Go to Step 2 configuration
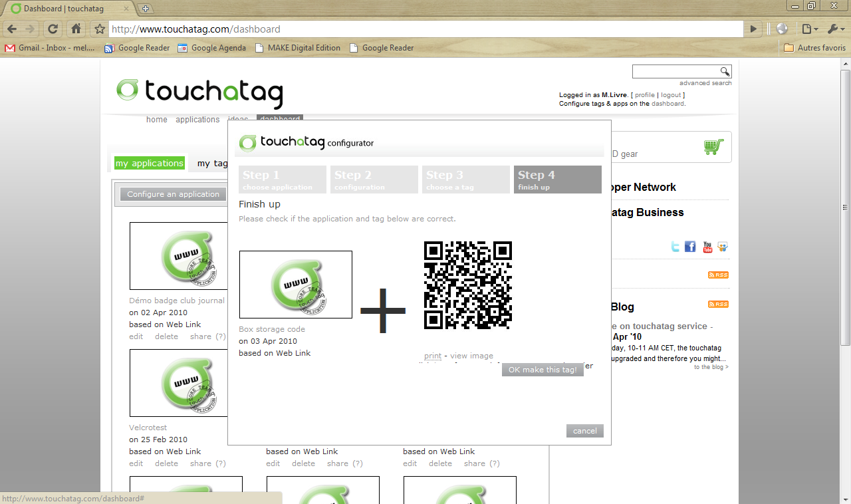 (374, 180)
